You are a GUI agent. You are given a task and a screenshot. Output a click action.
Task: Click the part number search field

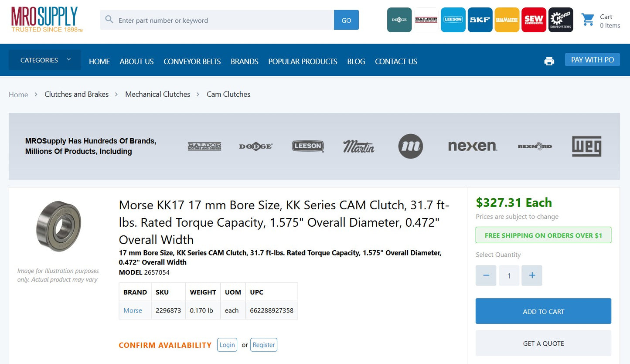218,20
